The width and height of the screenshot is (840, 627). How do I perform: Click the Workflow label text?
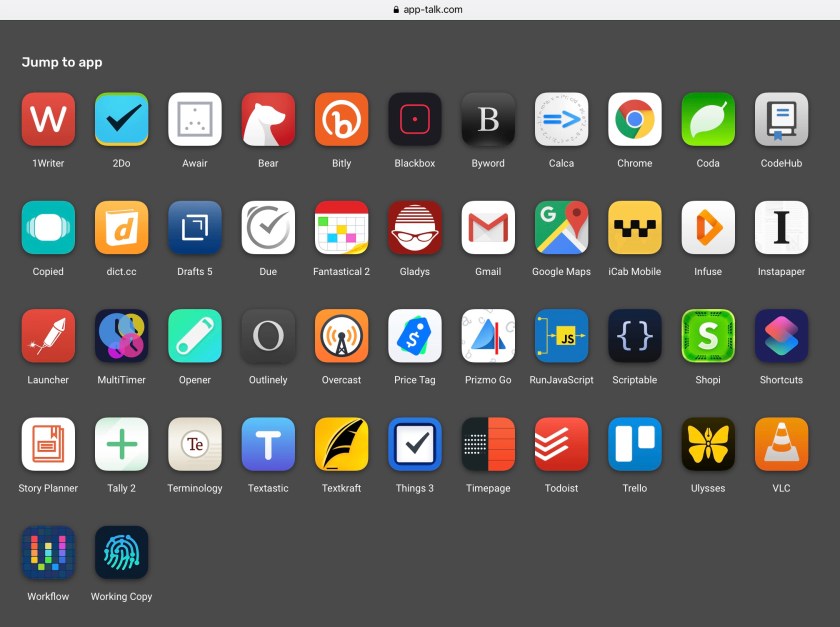point(48,597)
